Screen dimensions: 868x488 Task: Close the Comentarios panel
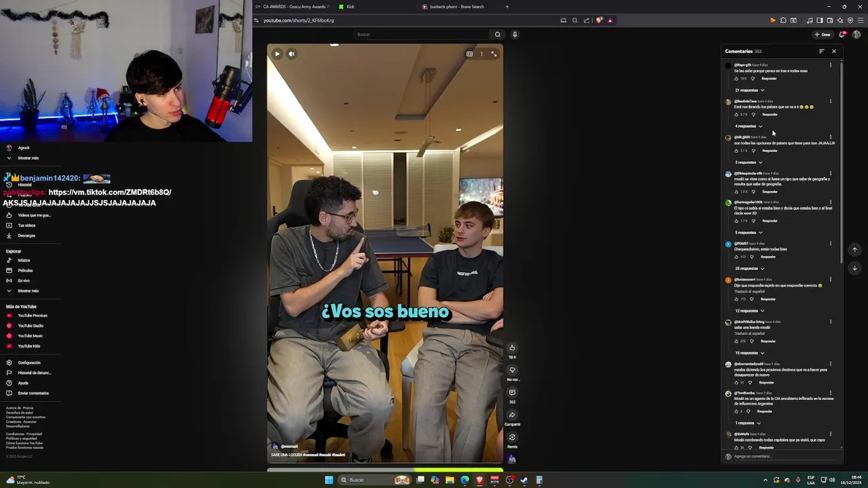pos(834,52)
